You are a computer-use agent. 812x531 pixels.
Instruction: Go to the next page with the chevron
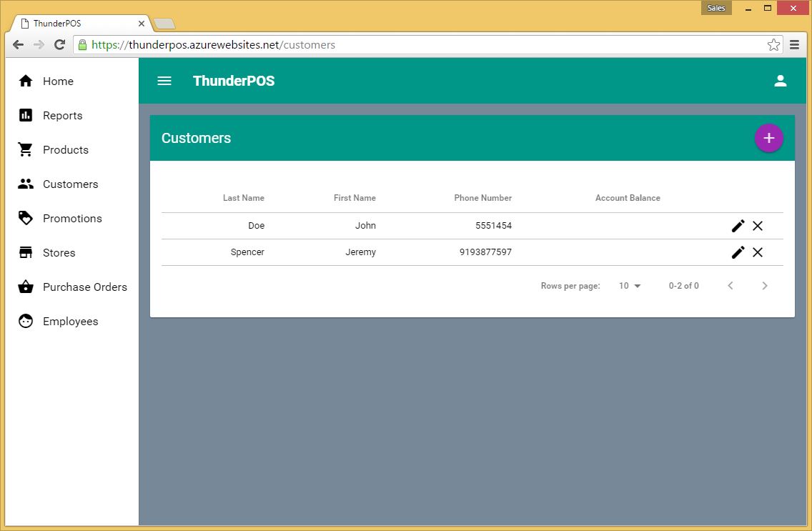(x=764, y=285)
